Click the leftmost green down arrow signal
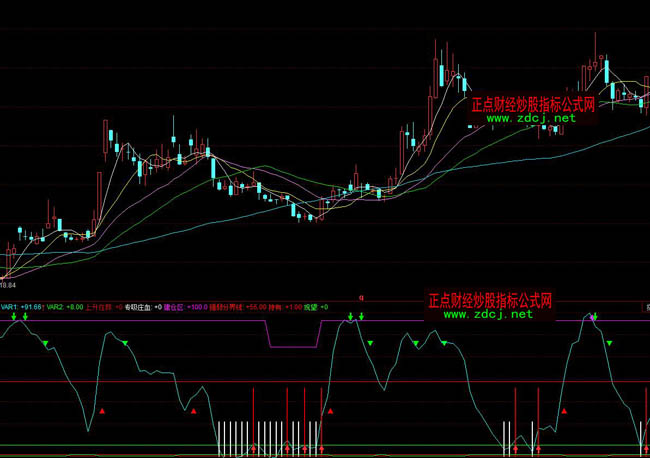 [x=14, y=317]
